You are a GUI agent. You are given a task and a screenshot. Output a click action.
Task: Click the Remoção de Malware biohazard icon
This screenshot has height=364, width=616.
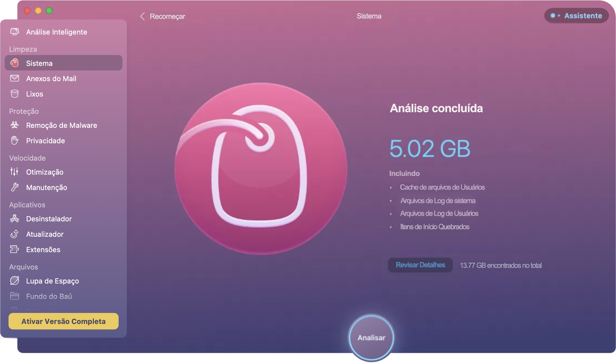15,125
